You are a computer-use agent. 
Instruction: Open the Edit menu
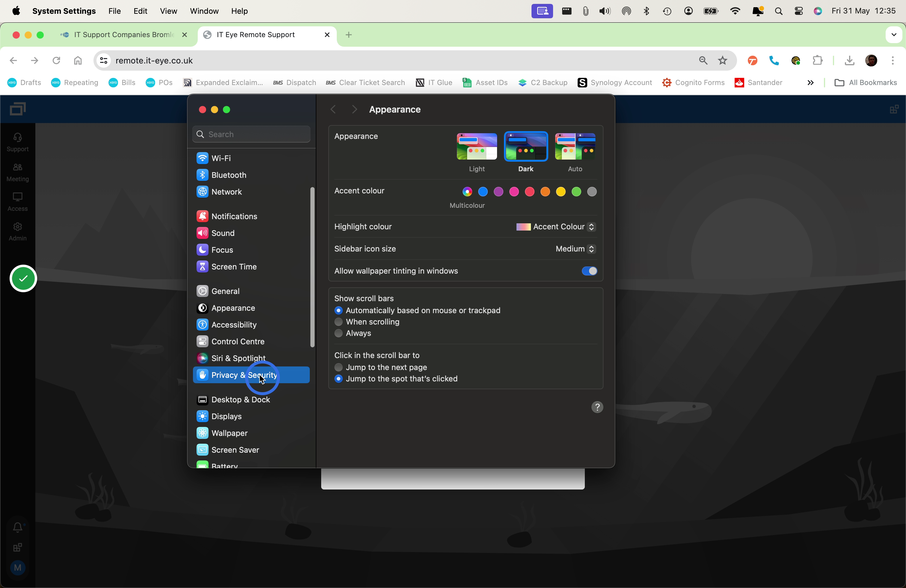(x=140, y=11)
